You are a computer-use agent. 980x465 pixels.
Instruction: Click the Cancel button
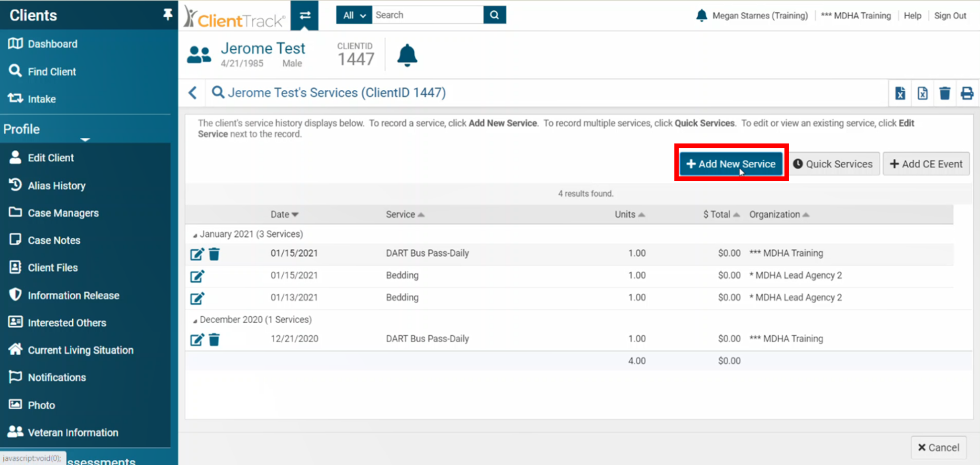click(x=938, y=448)
